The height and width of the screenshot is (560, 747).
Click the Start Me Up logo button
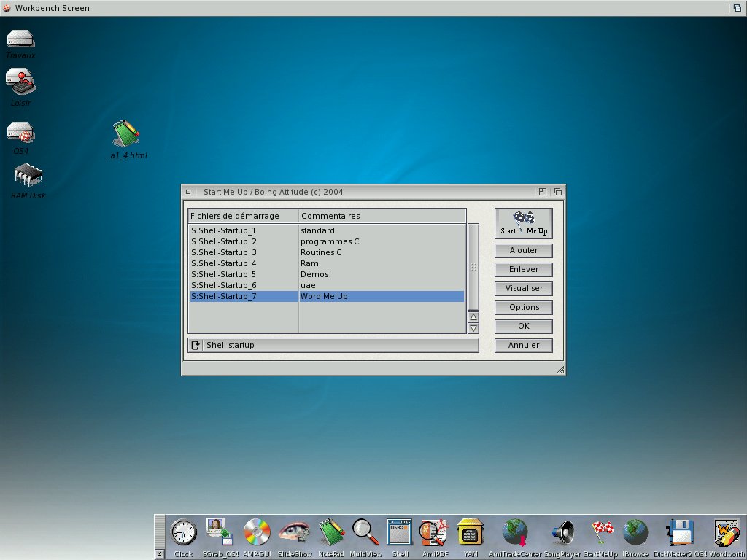click(x=524, y=223)
